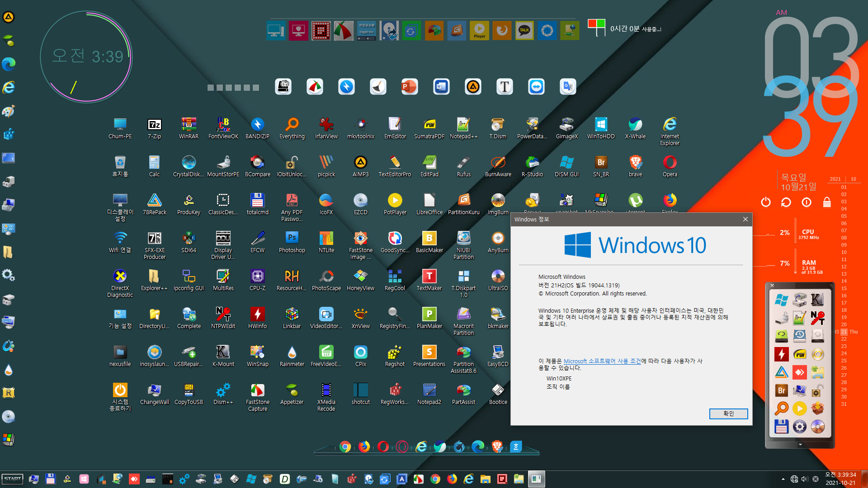
Task: Open EasyBCD desktop icon
Action: click(498, 356)
